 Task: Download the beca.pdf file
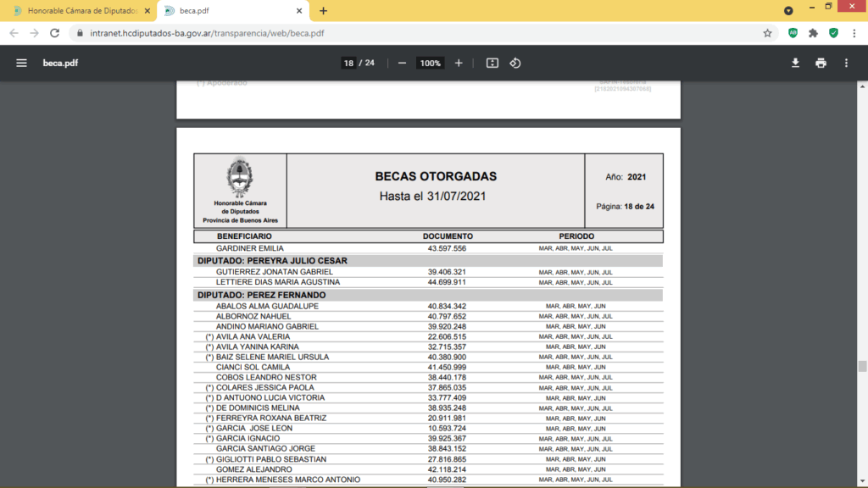795,63
